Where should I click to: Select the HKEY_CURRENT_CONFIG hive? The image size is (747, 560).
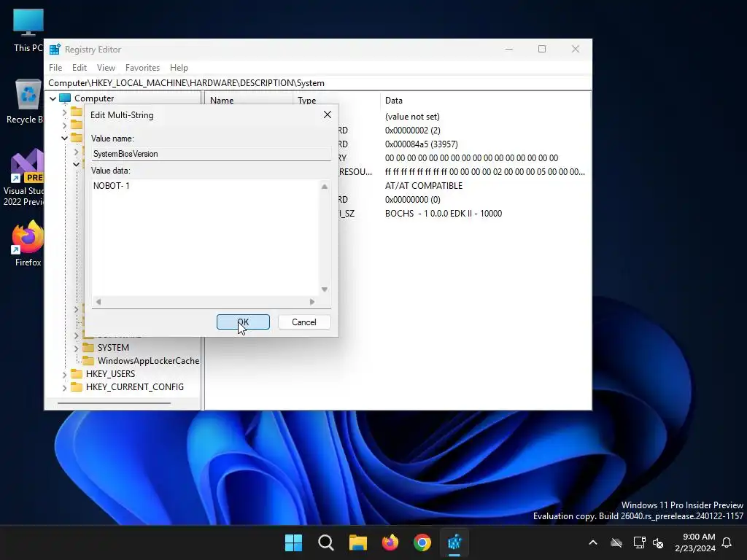click(135, 387)
